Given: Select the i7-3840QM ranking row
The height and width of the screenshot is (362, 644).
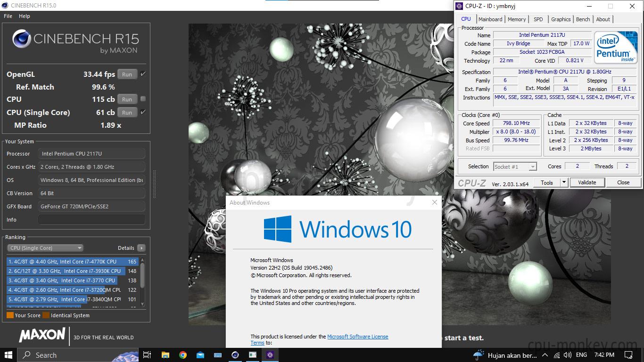Looking at the screenshot, I should pyautogui.click(x=72, y=299).
